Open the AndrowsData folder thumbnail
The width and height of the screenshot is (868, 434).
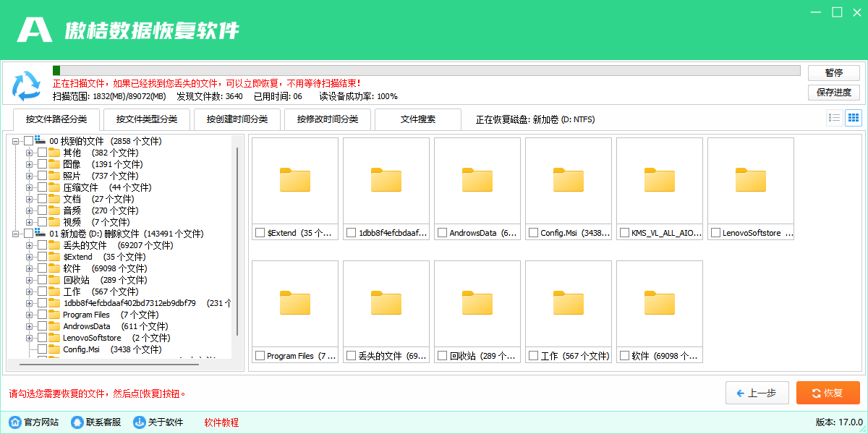tap(477, 179)
